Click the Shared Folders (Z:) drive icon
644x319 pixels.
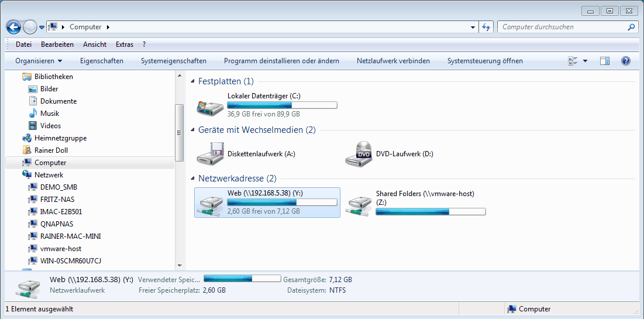click(359, 205)
